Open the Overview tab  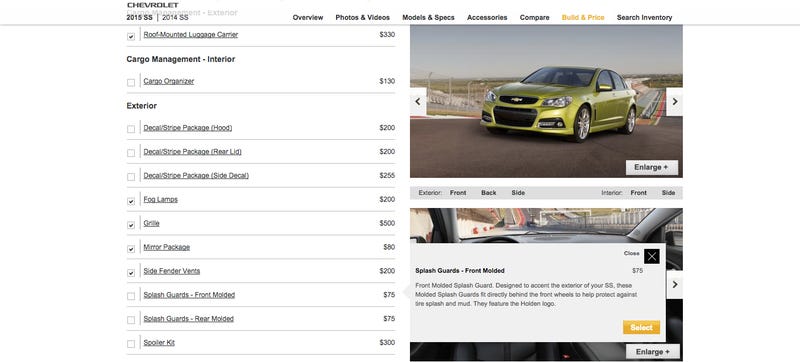[308, 17]
